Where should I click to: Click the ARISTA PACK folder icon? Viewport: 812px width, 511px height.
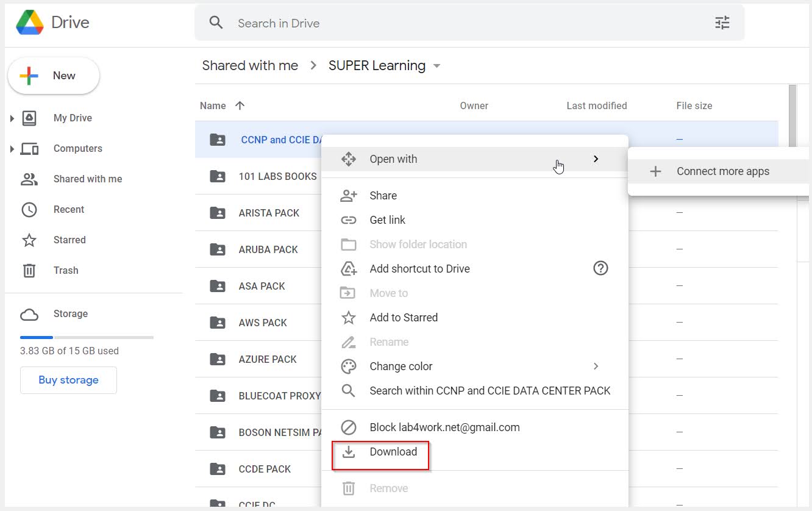(x=218, y=213)
